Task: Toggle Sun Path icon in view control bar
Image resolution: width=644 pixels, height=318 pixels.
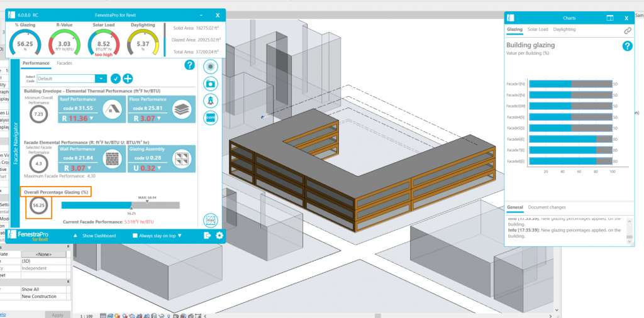Action: click(118, 315)
